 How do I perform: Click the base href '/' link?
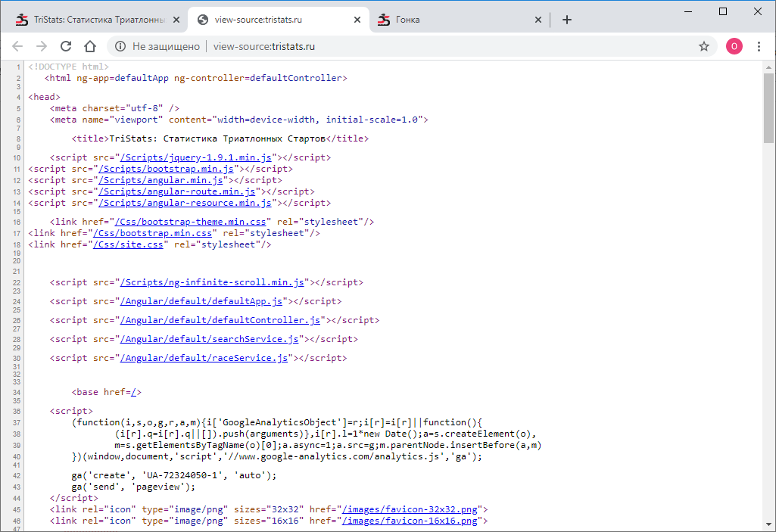[133, 392]
